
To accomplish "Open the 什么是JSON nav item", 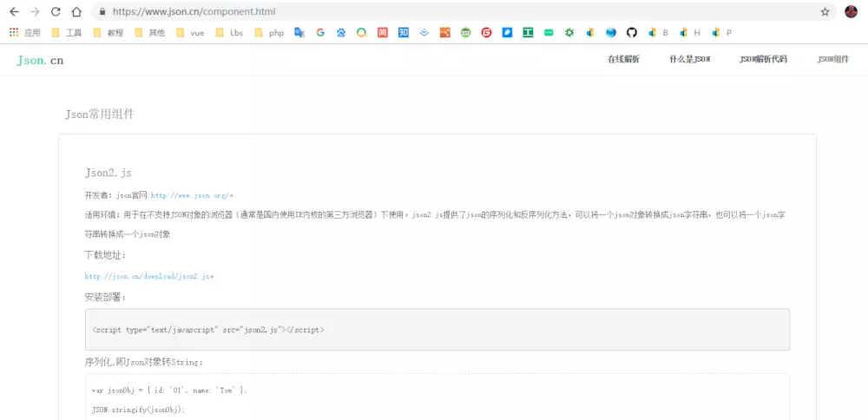I will coord(689,60).
